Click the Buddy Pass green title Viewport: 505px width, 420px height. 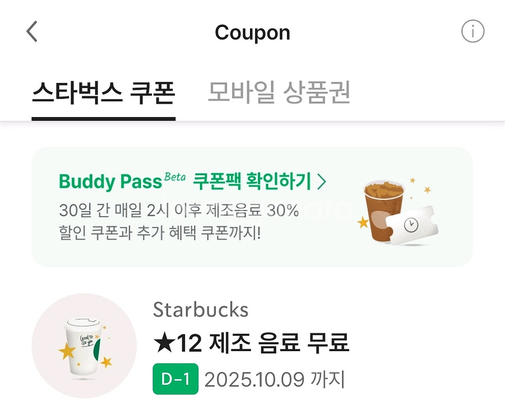(110, 181)
